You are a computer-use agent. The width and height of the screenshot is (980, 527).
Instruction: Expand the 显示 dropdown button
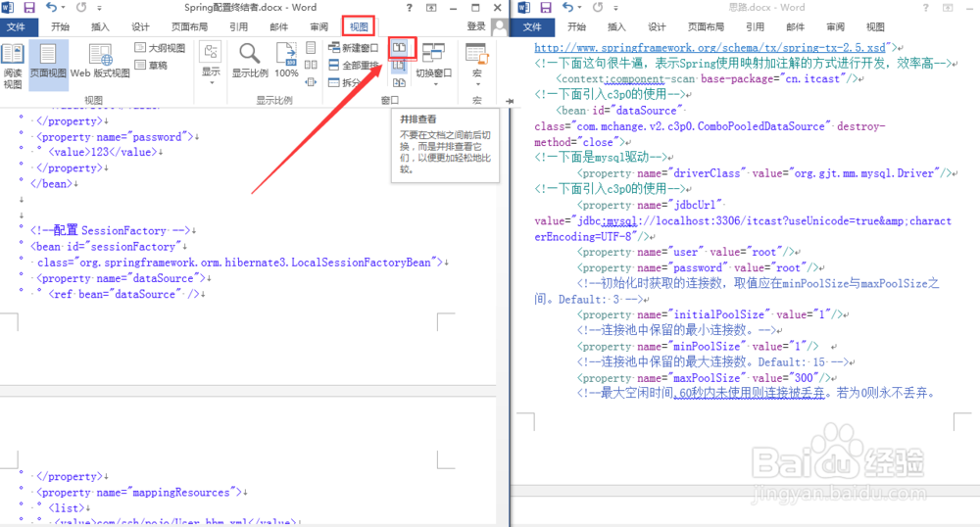(x=212, y=65)
